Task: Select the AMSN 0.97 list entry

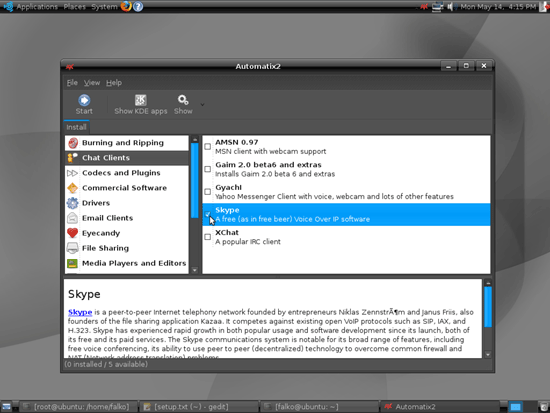Action: pos(347,147)
